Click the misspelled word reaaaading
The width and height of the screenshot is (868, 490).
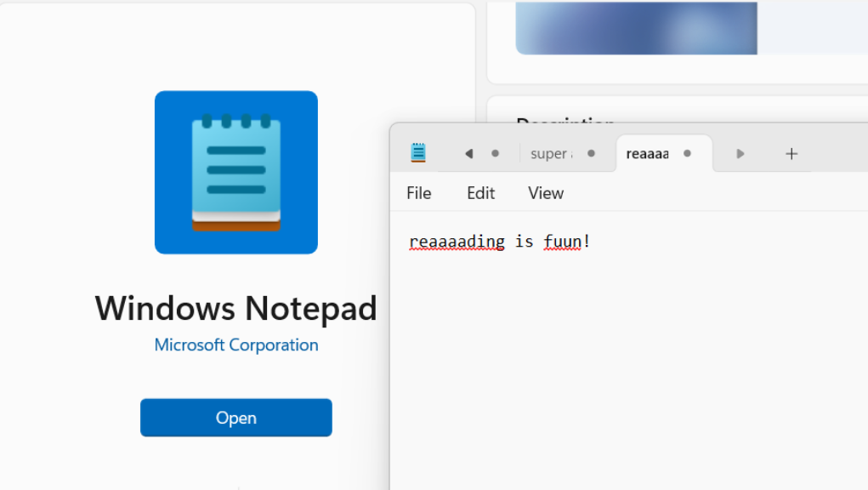(457, 241)
